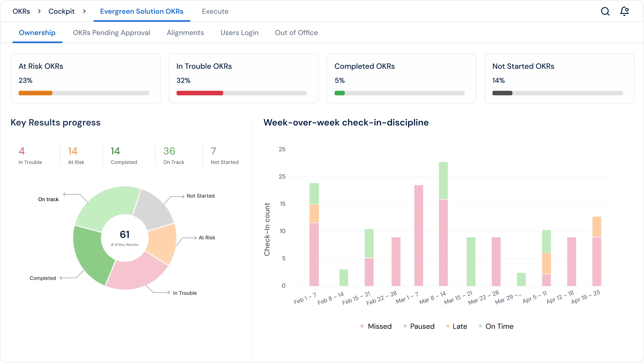Open the In Trouble OKRs card title
The height and width of the screenshot is (363, 644).
[x=204, y=66]
